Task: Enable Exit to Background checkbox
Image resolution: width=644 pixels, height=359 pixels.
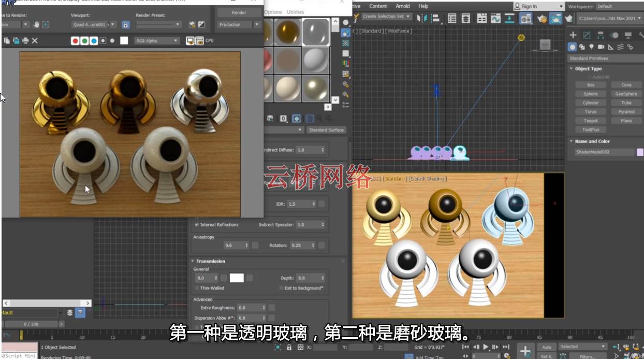Action: point(281,288)
